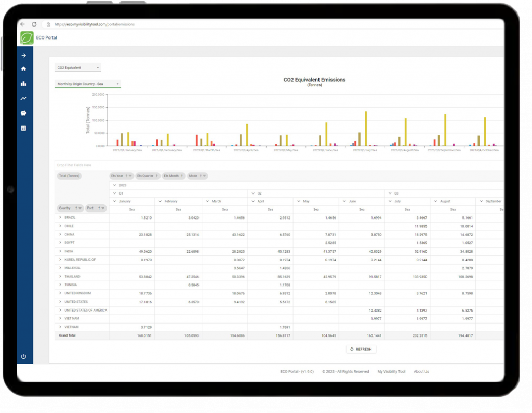Open the trend line section in the sidebar

tap(23, 98)
